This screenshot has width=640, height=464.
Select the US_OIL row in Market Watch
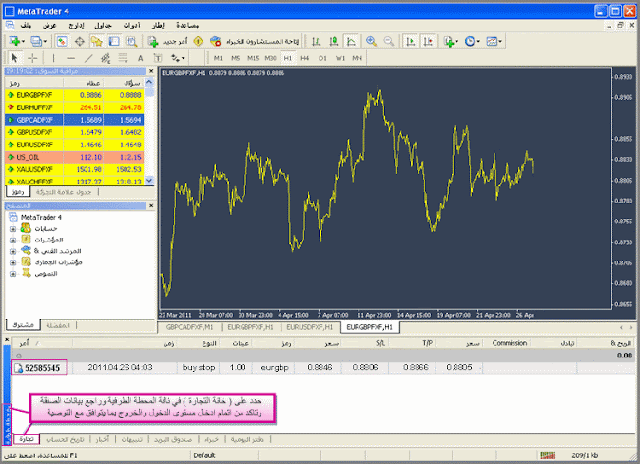pyautogui.click(x=75, y=157)
